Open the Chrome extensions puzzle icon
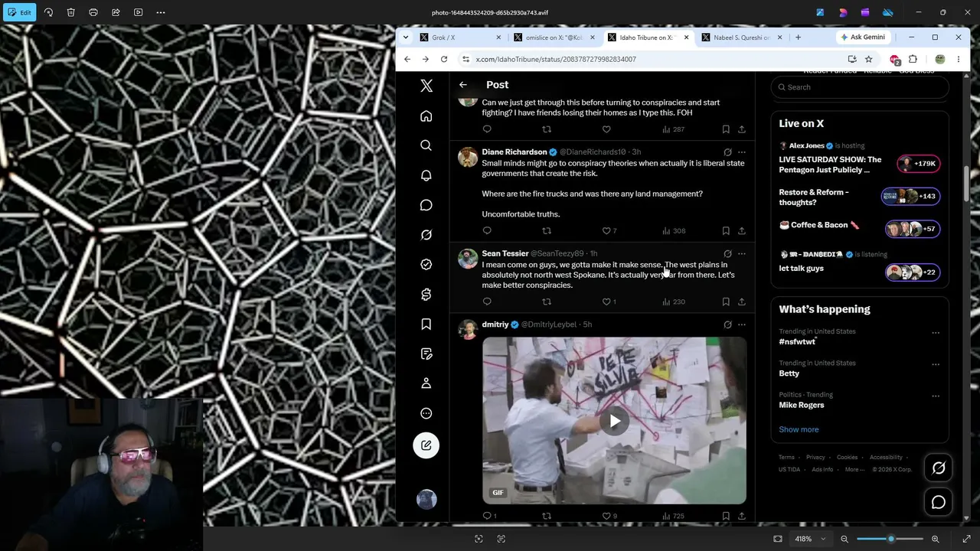This screenshot has width=980, height=551. 913,59
